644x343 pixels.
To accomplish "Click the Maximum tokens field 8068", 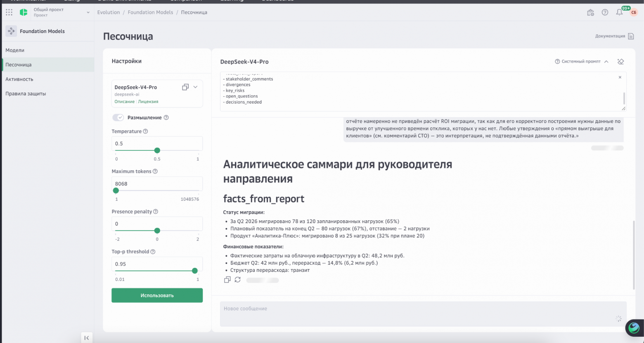I will pyautogui.click(x=157, y=183).
